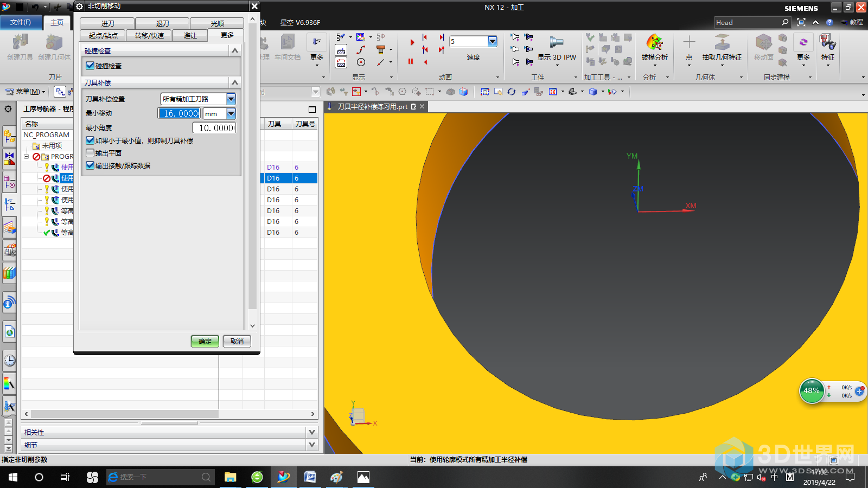
Task: Select the NC_PROGRAM tree row
Action: (x=47, y=134)
